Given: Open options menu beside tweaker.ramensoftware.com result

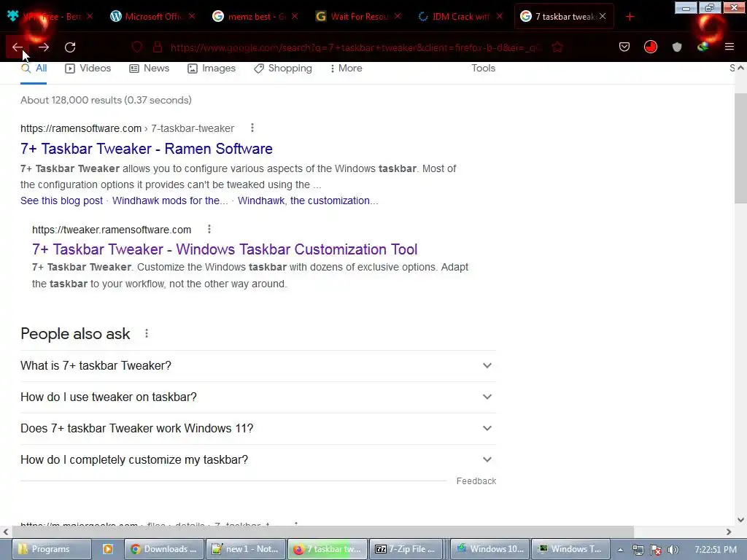Looking at the screenshot, I should [x=209, y=230].
